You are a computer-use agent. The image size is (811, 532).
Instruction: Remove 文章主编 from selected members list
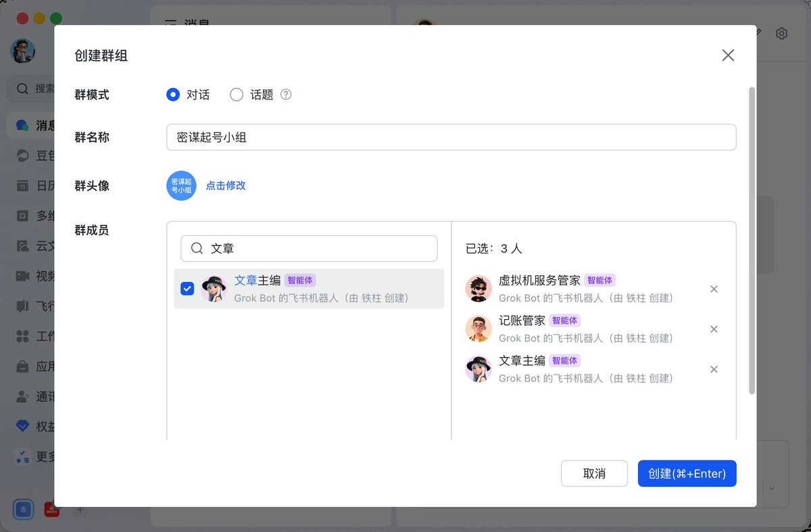tap(714, 369)
